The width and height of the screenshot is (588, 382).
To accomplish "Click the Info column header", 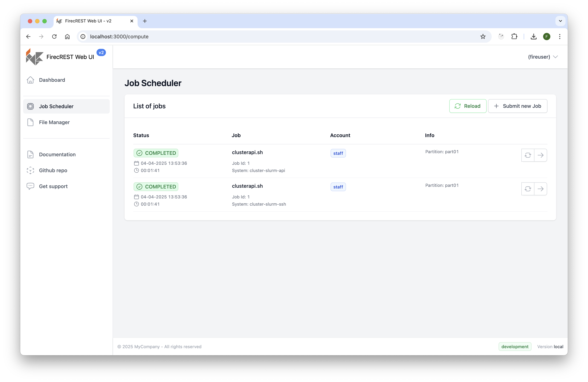I will point(429,135).
